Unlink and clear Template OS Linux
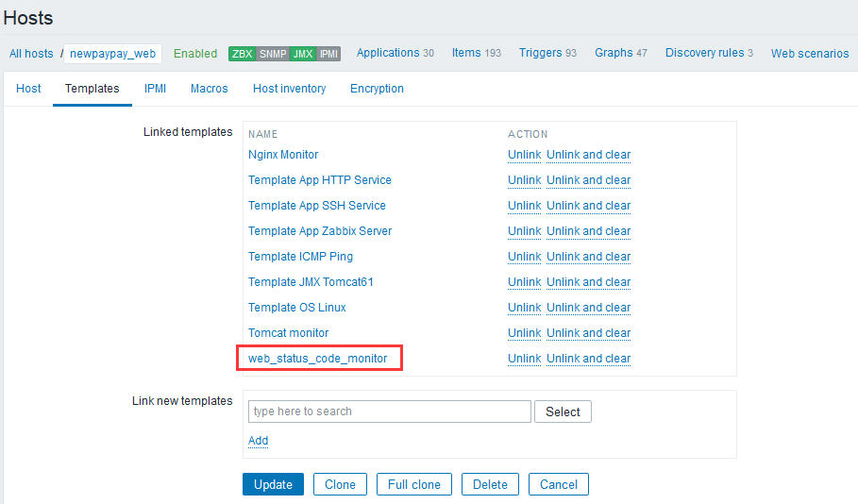858x504 pixels. point(588,308)
